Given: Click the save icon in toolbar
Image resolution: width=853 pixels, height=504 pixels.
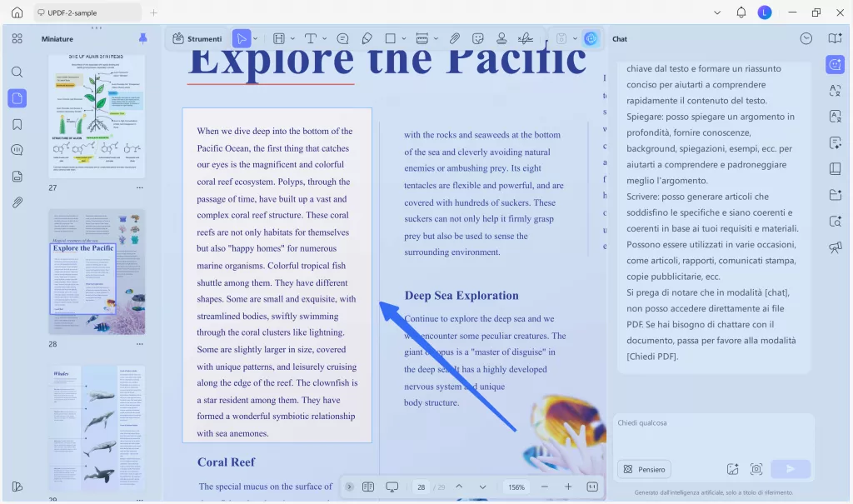Looking at the screenshot, I should [x=561, y=38].
